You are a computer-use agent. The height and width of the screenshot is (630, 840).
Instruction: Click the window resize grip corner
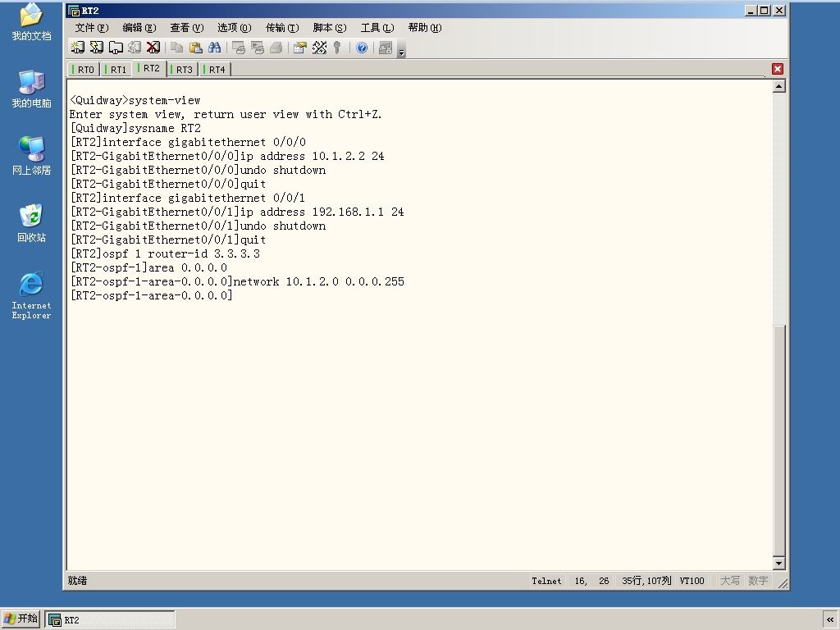[783, 583]
